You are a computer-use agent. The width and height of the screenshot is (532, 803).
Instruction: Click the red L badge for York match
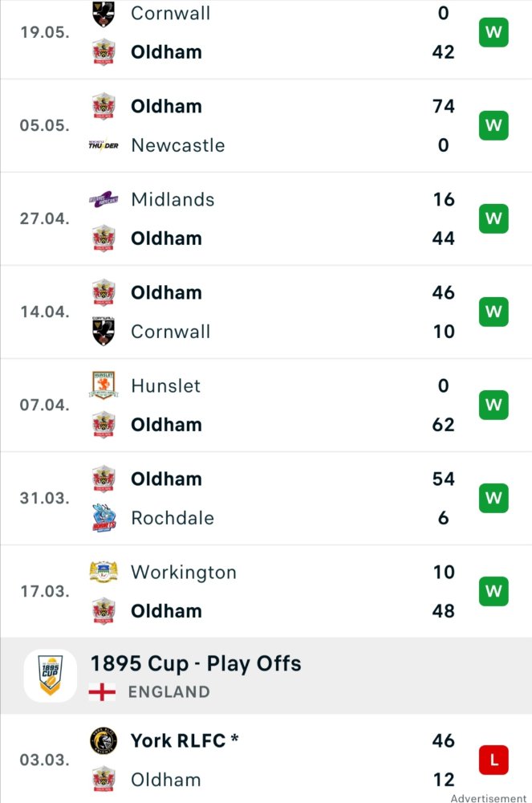point(493,760)
